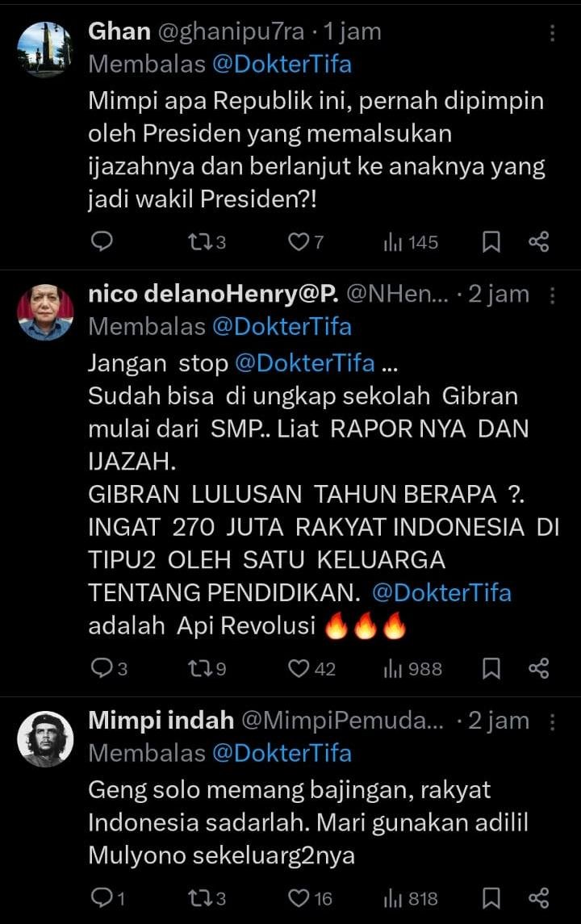Share Mimpi indah's tweet

(538, 898)
